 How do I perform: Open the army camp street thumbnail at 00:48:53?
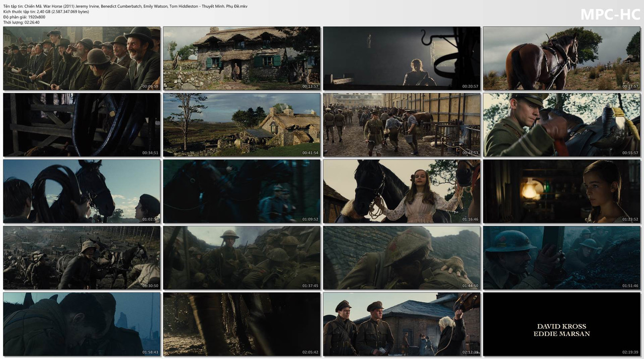[x=401, y=125]
